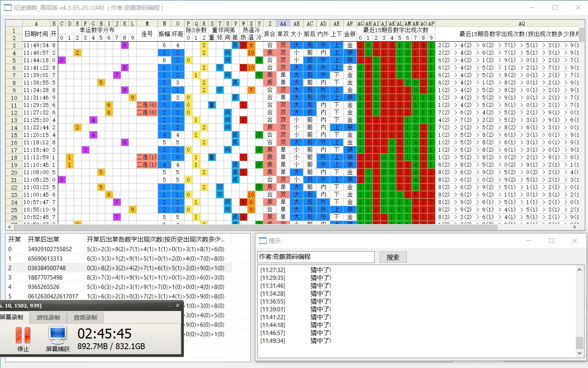
Task: Switch to the 游戏录制 tab
Action: [x=48, y=317]
